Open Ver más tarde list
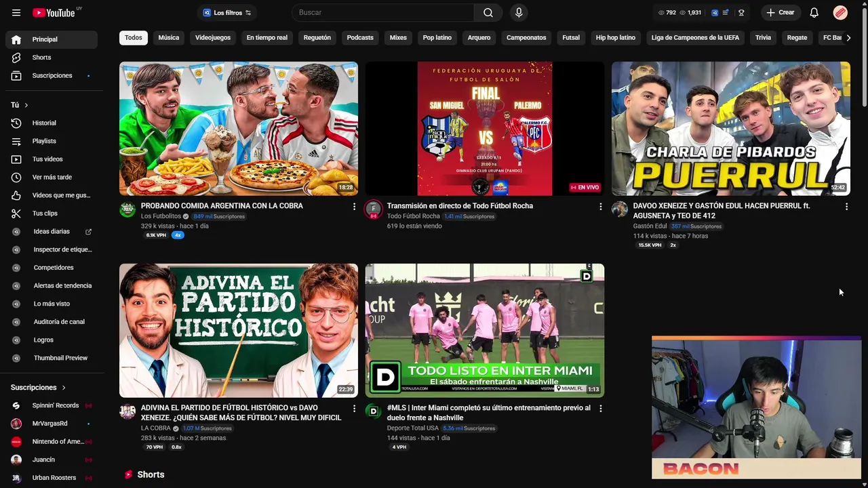 (x=52, y=178)
